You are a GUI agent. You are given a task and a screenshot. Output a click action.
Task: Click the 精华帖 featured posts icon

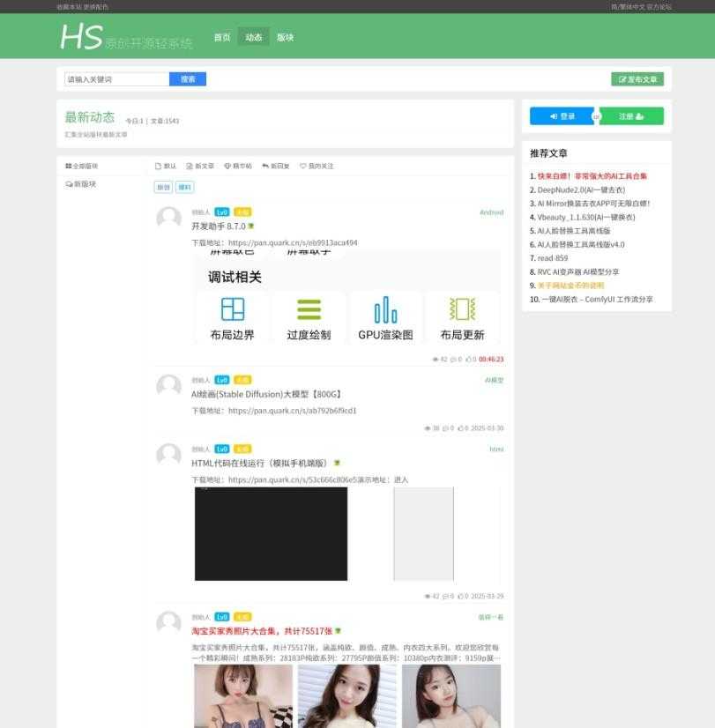227,165
